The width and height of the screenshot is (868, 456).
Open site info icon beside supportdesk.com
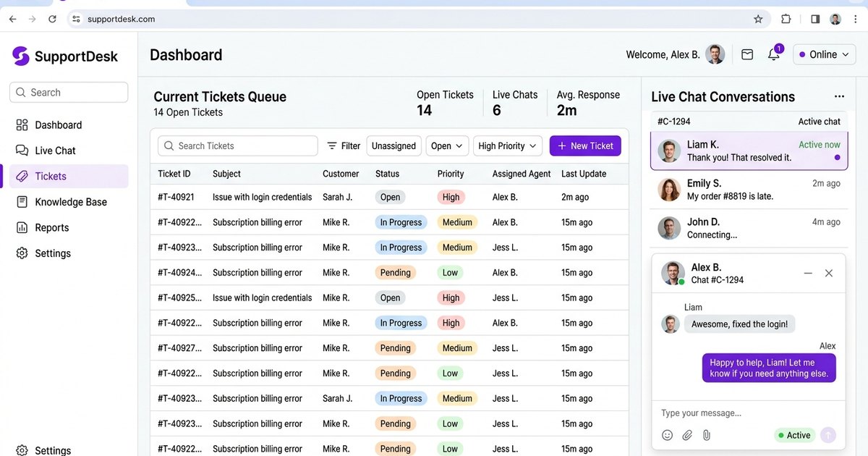tap(77, 19)
